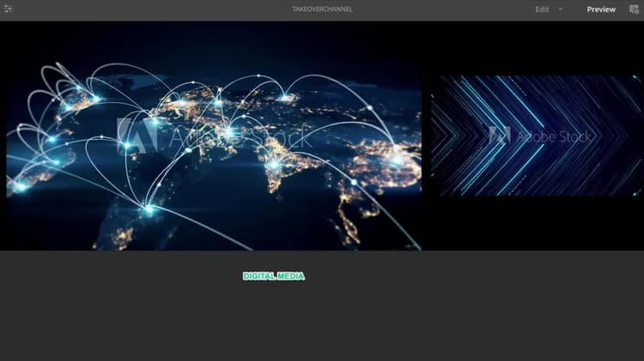The height and width of the screenshot is (361, 644).
Task: Open the inspect panel icon beside Preview
Action: [635, 9]
